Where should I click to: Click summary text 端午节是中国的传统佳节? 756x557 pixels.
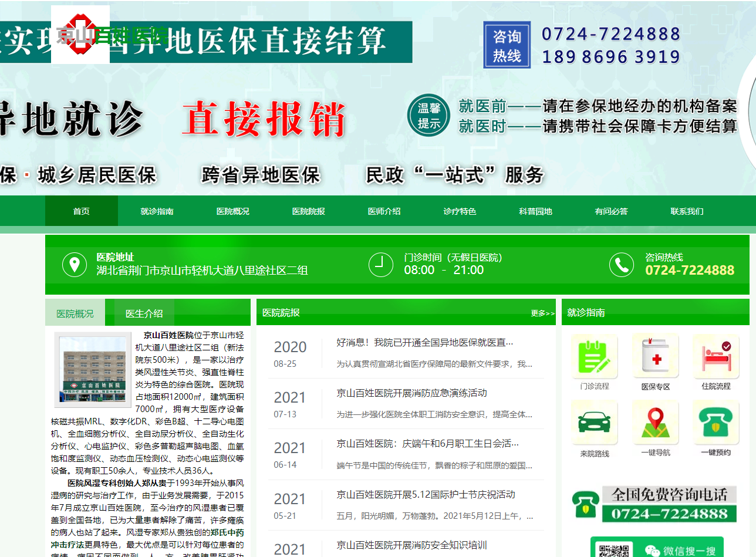(434, 465)
